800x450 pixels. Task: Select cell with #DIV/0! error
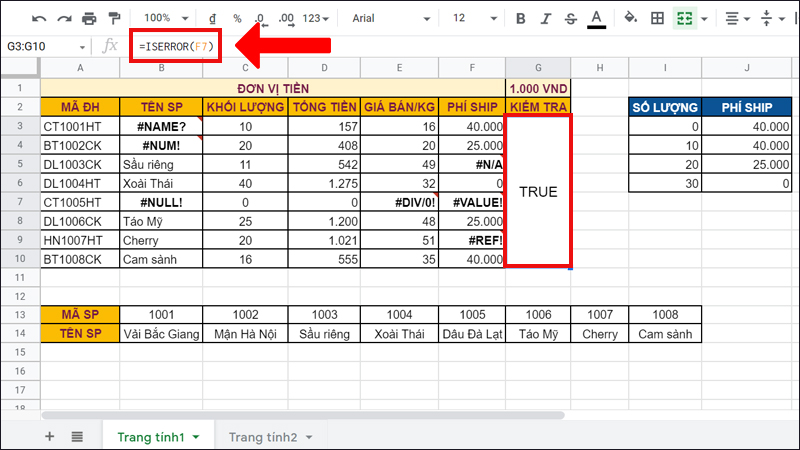point(399,202)
